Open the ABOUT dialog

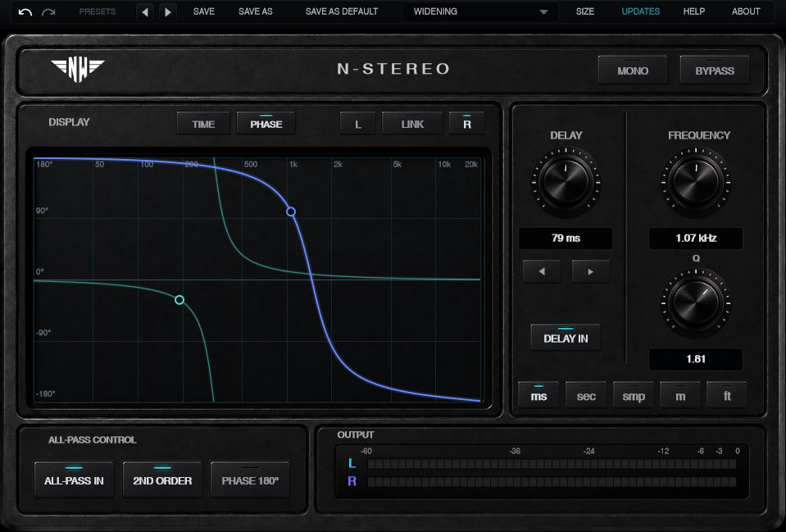pos(746,11)
